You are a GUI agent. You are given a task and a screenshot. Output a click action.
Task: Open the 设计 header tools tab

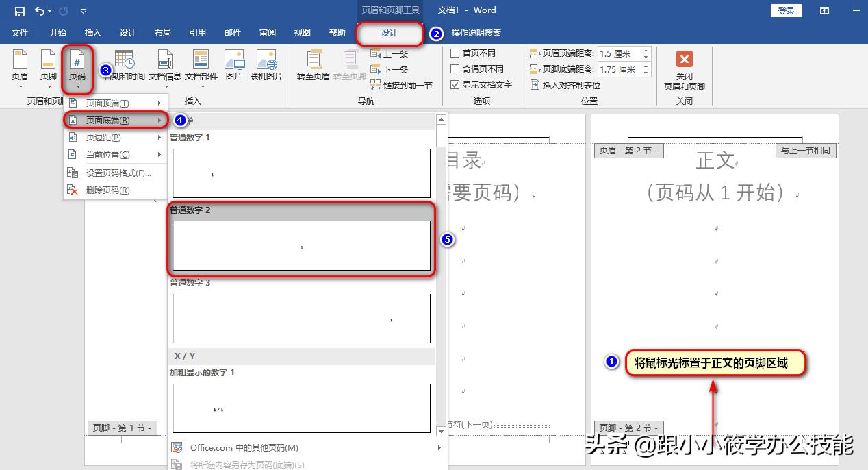(390, 32)
